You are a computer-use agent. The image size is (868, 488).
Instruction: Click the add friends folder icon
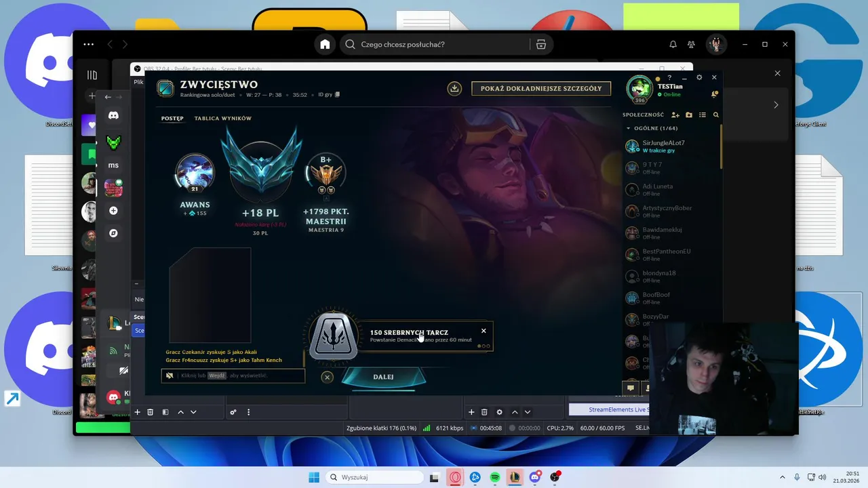point(689,115)
